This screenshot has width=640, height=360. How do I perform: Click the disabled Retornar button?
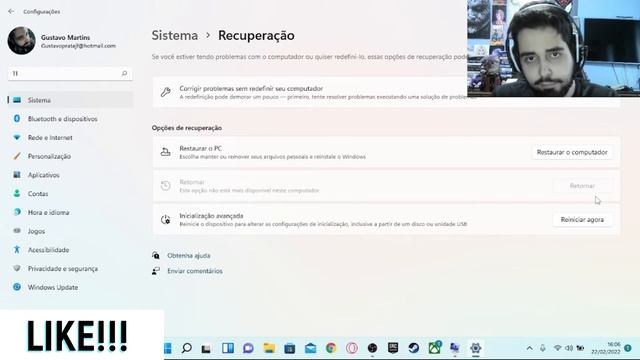pyautogui.click(x=582, y=186)
